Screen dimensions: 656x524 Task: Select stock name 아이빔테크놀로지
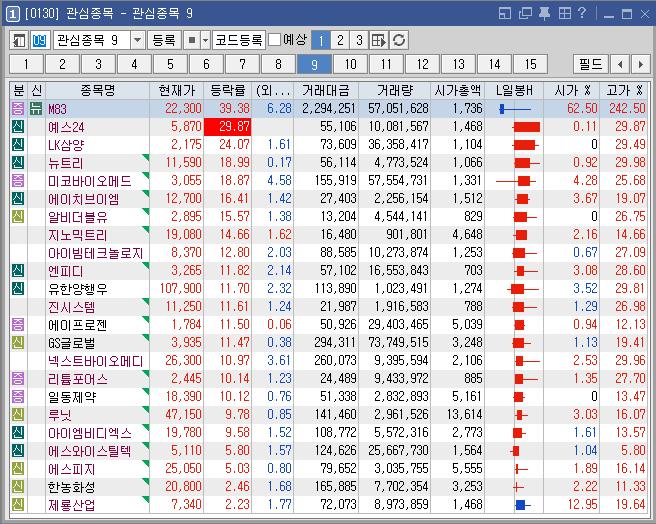[96, 253]
